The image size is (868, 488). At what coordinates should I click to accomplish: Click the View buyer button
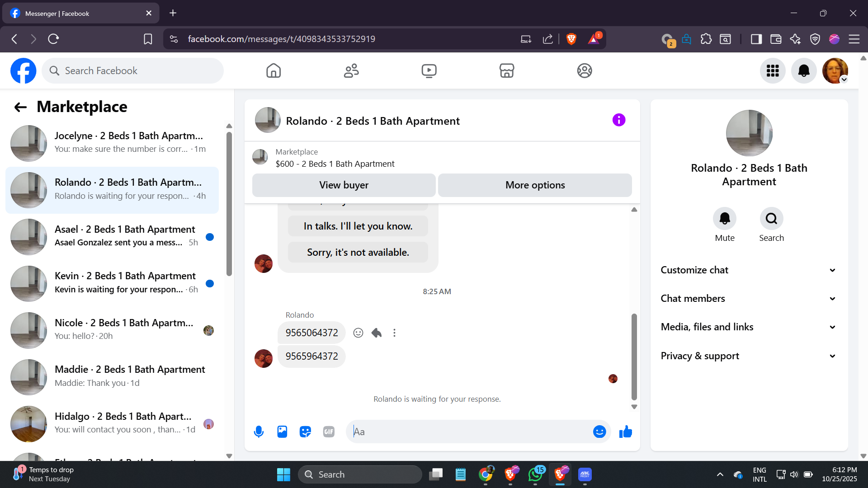click(x=344, y=185)
